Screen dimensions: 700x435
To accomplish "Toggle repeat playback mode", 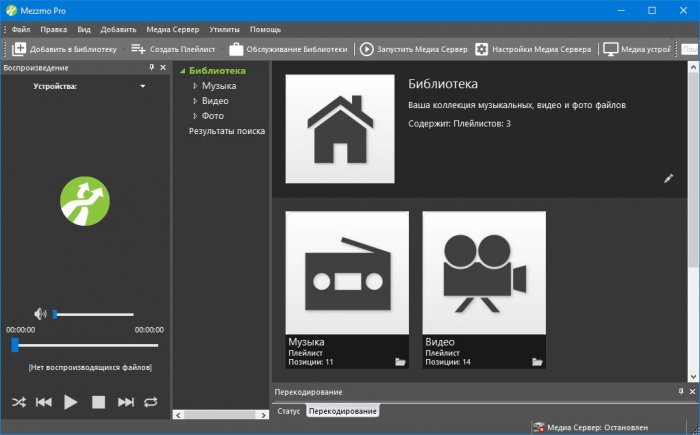I will (151, 402).
